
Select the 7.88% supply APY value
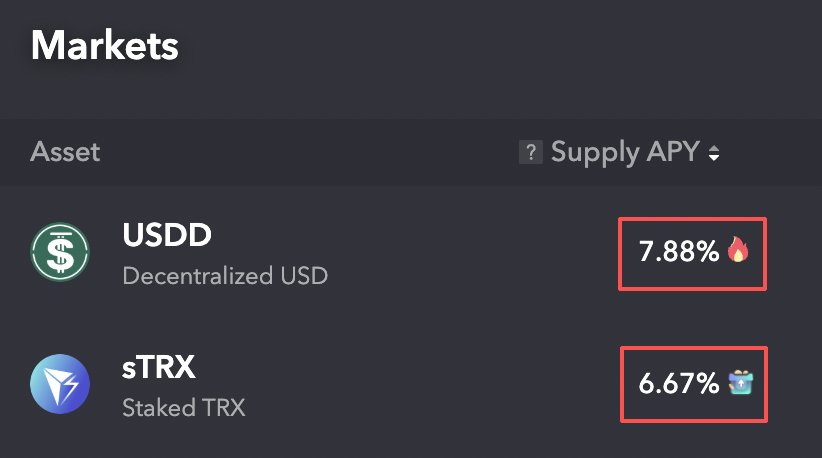679,252
